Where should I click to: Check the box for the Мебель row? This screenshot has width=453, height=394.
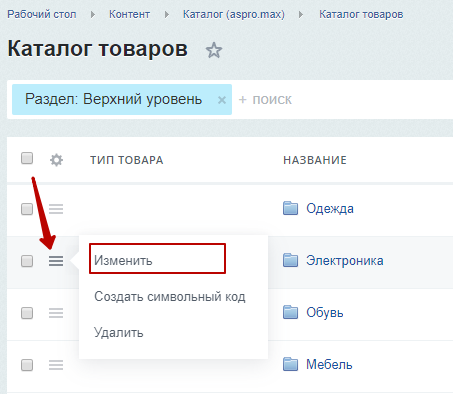27,365
